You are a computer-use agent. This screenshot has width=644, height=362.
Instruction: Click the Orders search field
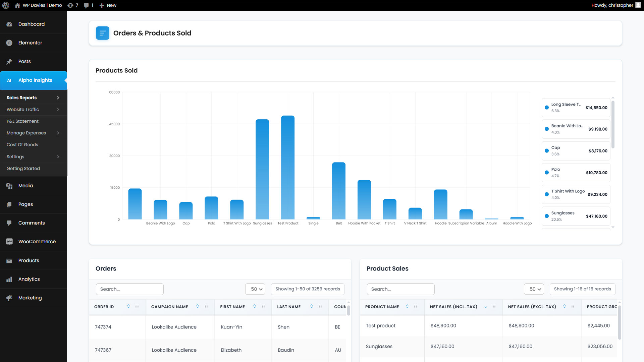[130, 289]
